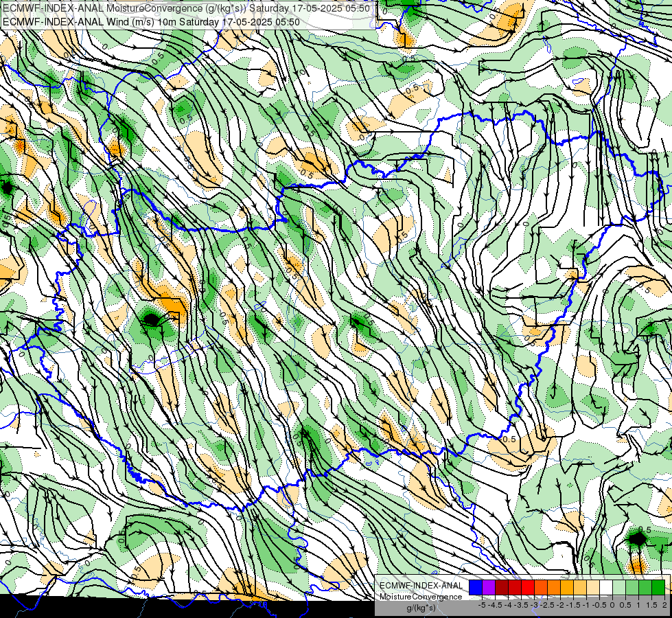Click the MoistureConvergence label in the legend
The image size is (672, 618).
pos(421,597)
